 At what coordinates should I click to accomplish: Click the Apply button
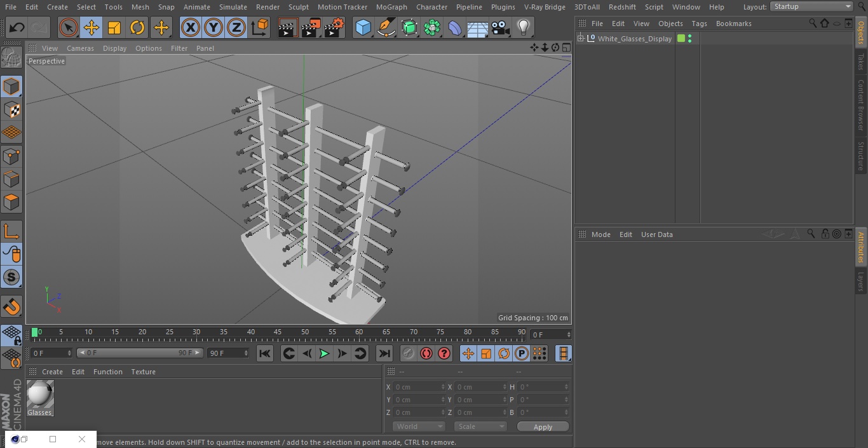[x=543, y=427]
